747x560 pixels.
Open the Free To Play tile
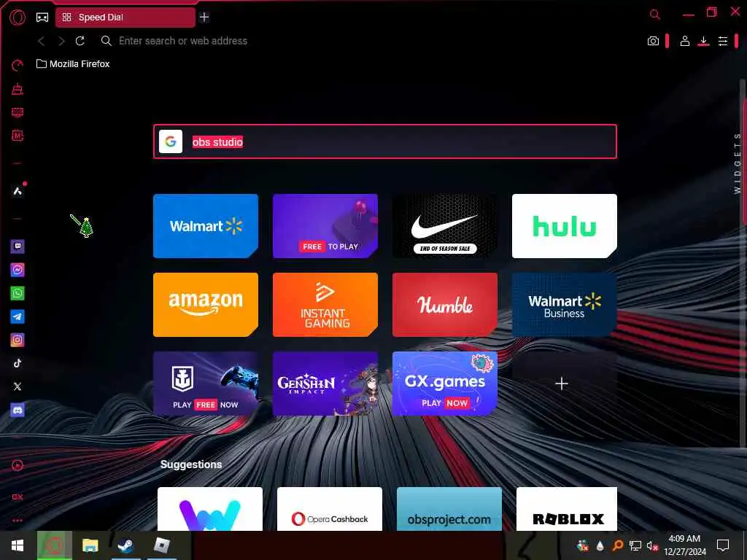tap(325, 226)
